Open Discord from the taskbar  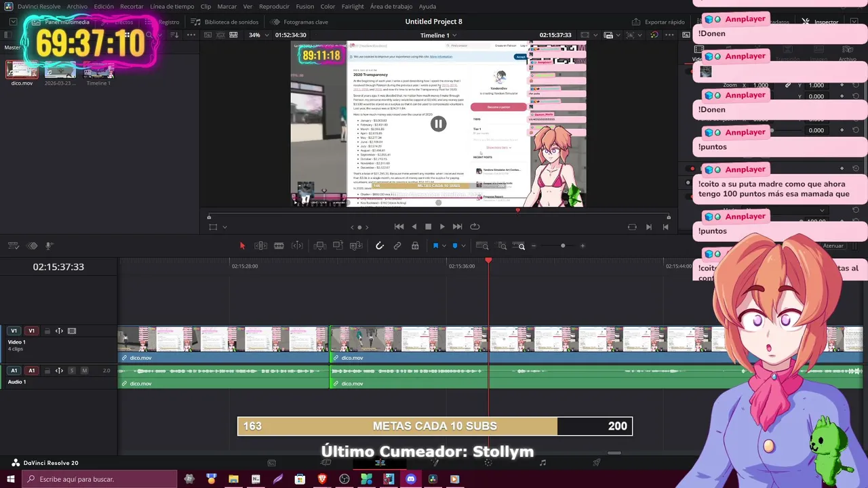pyautogui.click(x=410, y=479)
